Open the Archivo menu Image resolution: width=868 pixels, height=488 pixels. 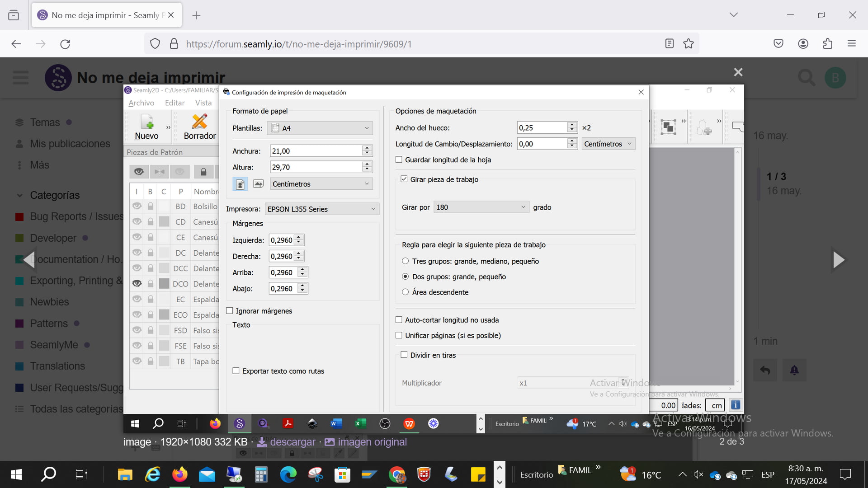pyautogui.click(x=141, y=103)
